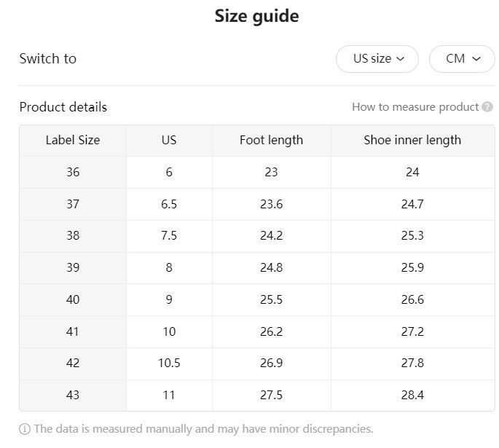Screen dimensions: 499x448
Task: Click the Switch to label
Action: pos(48,59)
